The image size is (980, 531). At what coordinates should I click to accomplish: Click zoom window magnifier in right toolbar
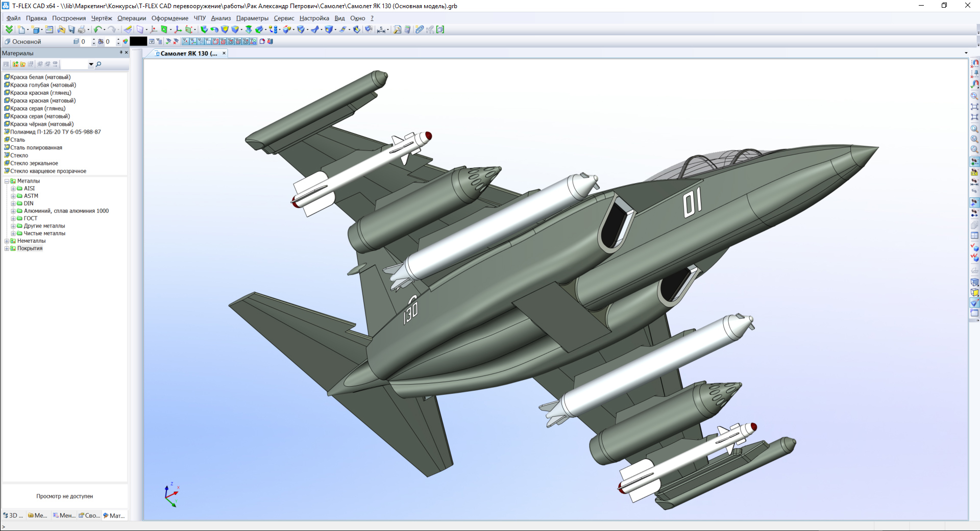pyautogui.click(x=974, y=96)
